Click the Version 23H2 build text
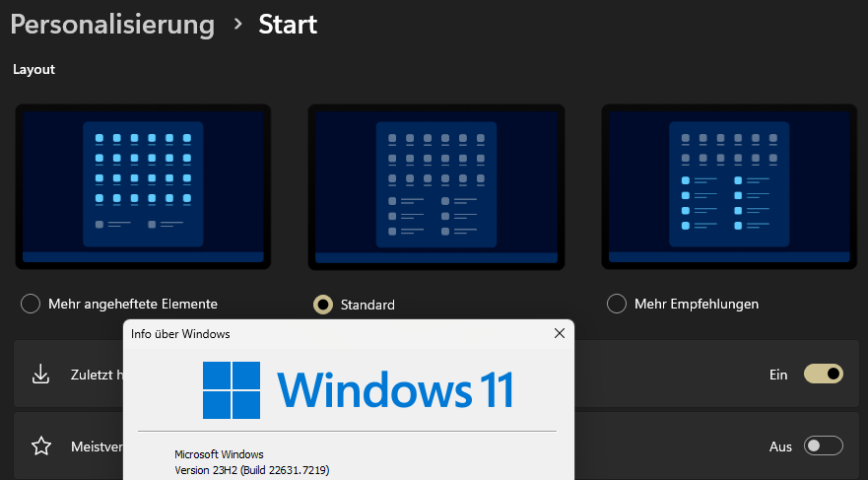Viewport: 868px width, 480px height. pyautogui.click(x=252, y=470)
